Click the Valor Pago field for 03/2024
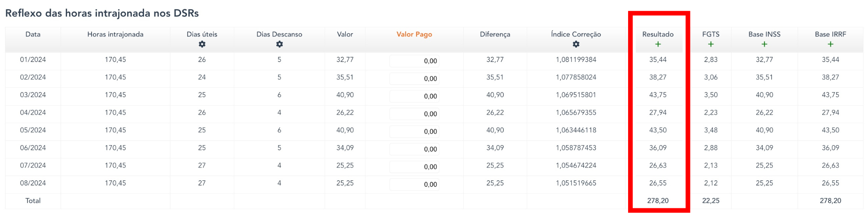Screen dimensions: 868x213 click(414, 96)
